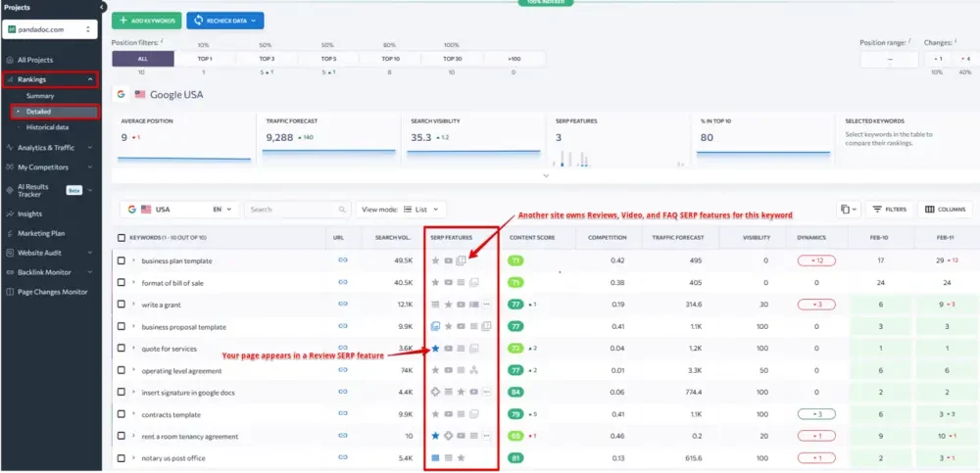Open the pandadoc.com project selector
Screen dimensions: 980x473
pos(49,28)
